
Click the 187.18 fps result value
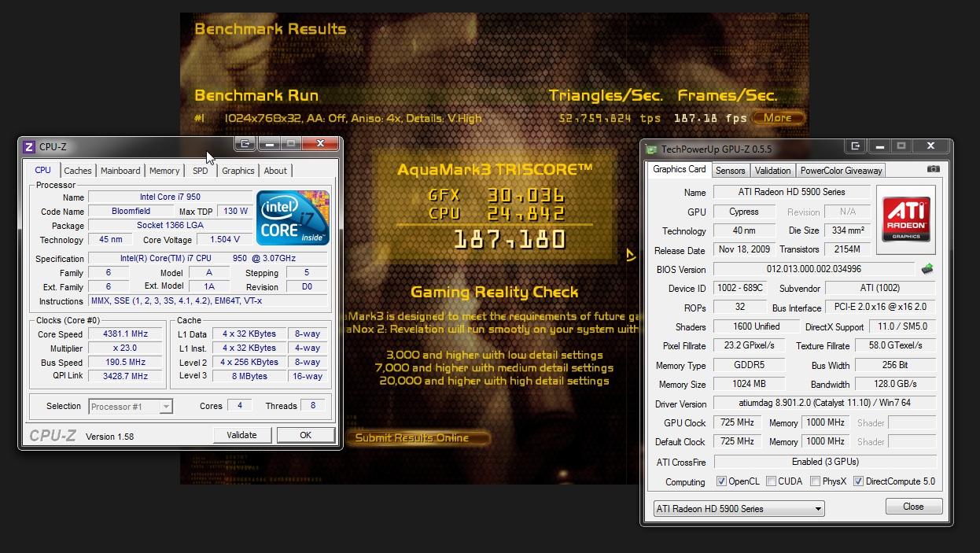point(710,118)
